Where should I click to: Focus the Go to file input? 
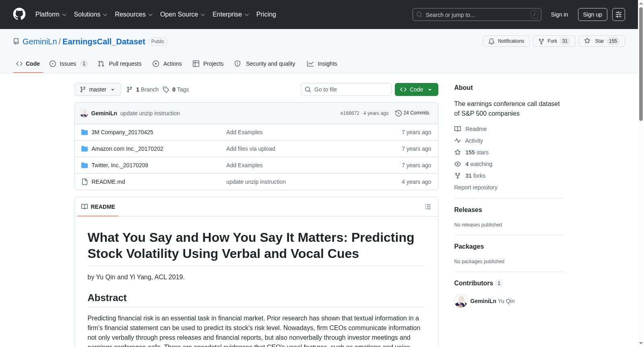[346, 89]
